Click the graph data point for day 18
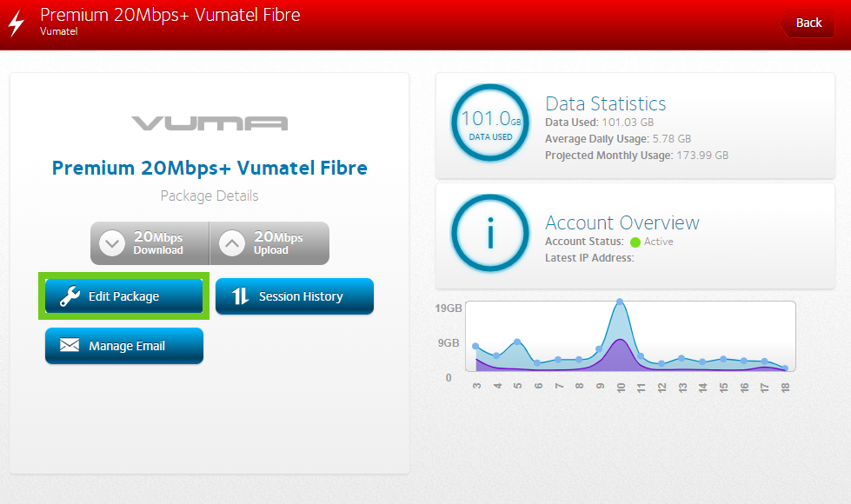This screenshot has width=851, height=504. [x=785, y=368]
